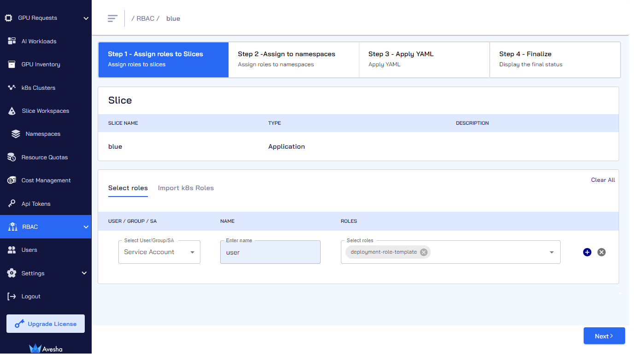This screenshot has width=644, height=360.
Task: Click the TYPE column header
Action: tap(275, 123)
